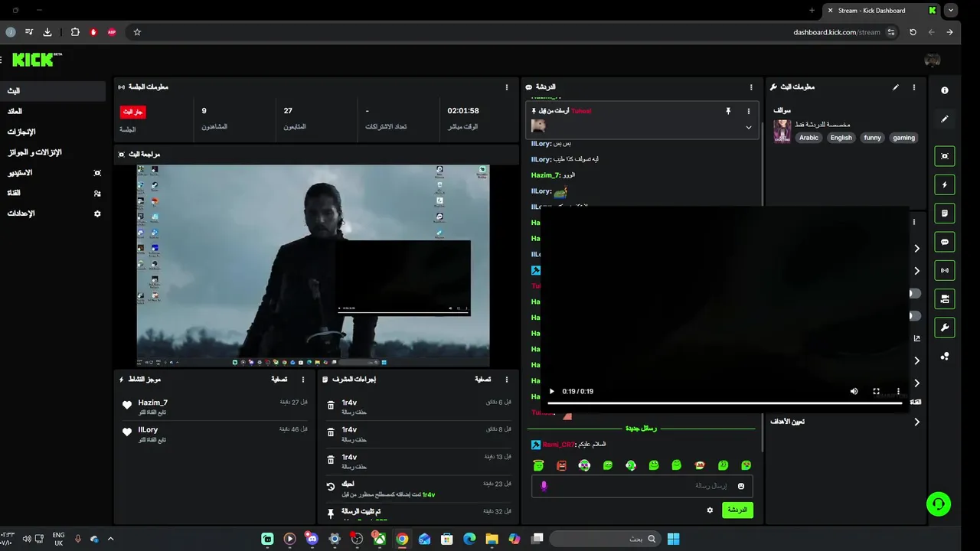Image resolution: width=980 pixels, height=551 pixels.
Task: Open moderator actions panel three-dot menu
Action: coord(506,380)
